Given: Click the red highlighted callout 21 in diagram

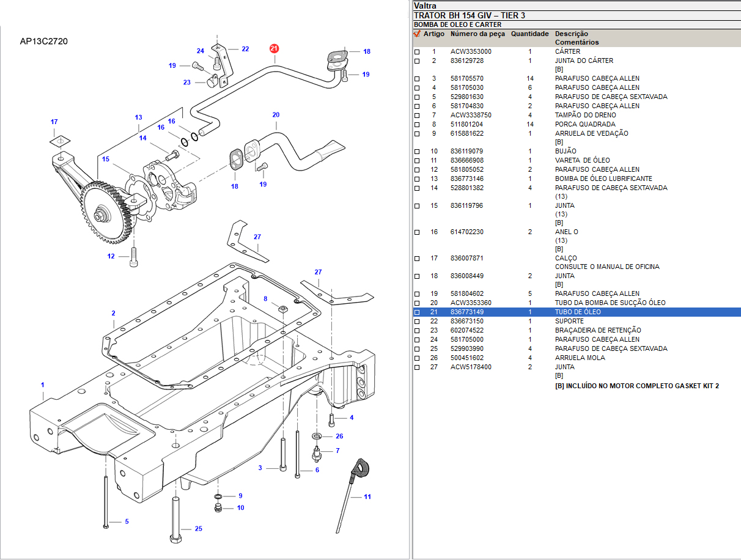Looking at the screenshot, I should 275,48.
